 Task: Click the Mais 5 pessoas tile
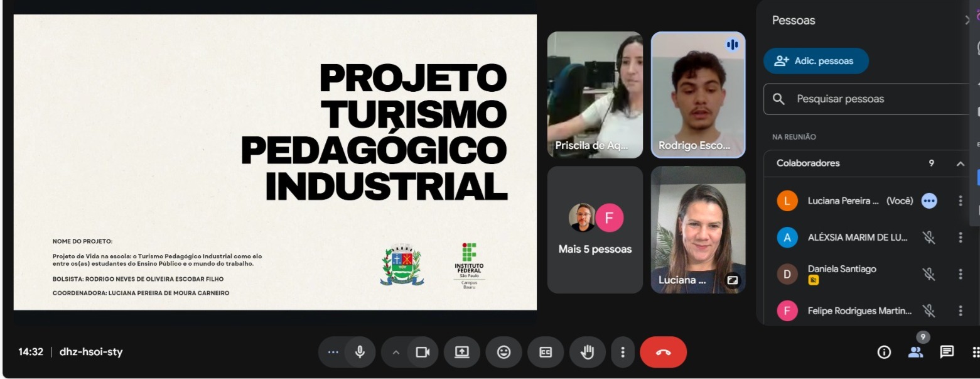595,230
